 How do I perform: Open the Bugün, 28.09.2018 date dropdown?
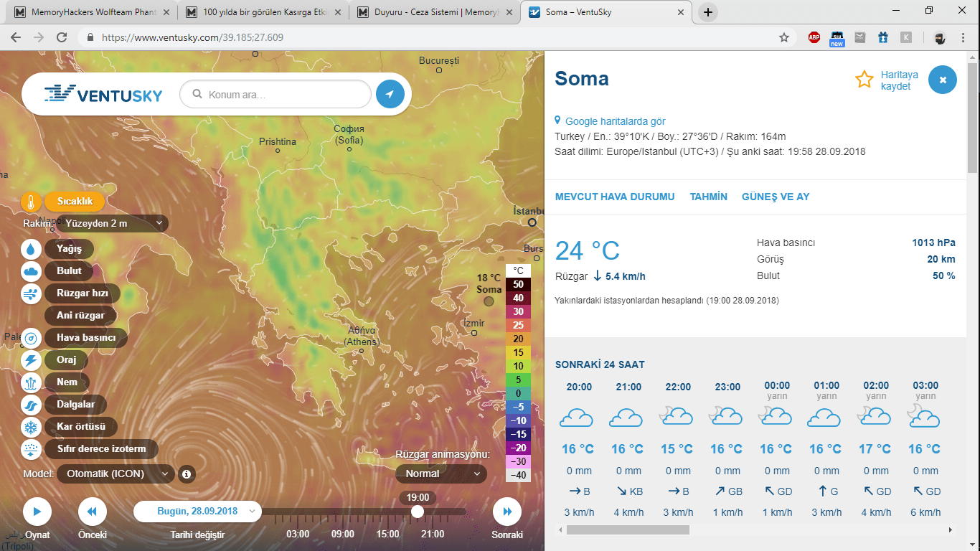[x=198, y=512]
